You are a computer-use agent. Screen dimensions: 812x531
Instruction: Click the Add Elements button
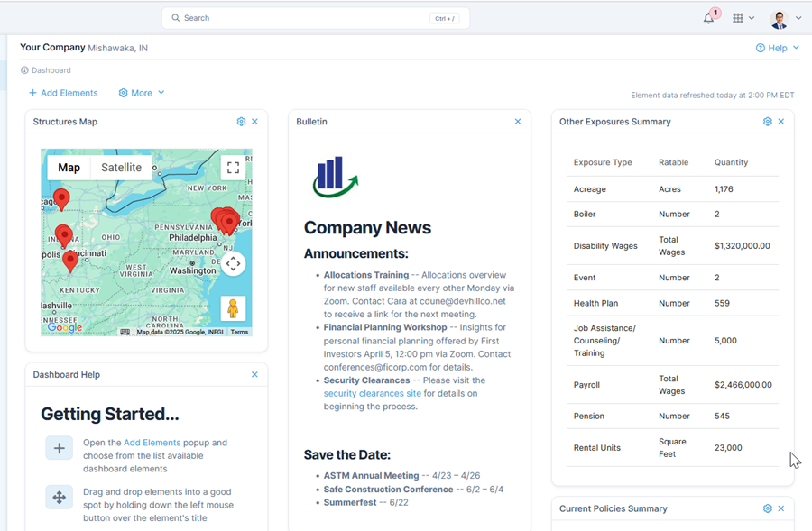pyautogui.click(x=63, y=93)
